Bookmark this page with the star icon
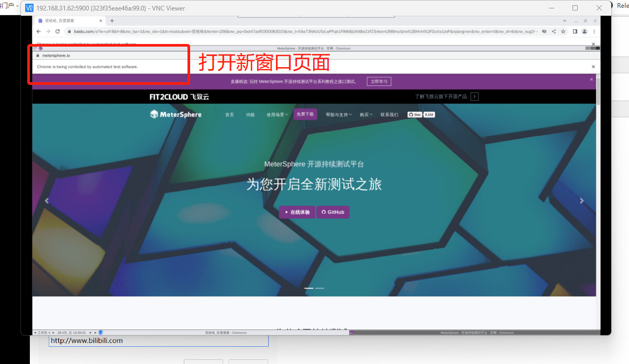629x364 pixels. click(563, 31)
